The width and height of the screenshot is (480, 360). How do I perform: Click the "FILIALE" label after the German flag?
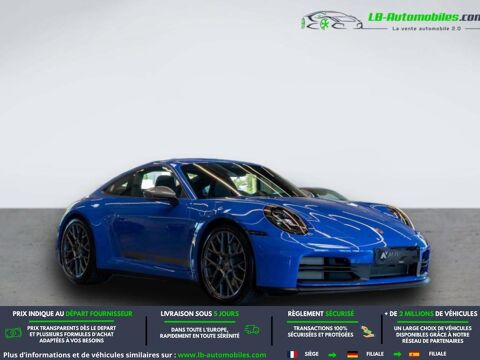(x=375, y=354)
